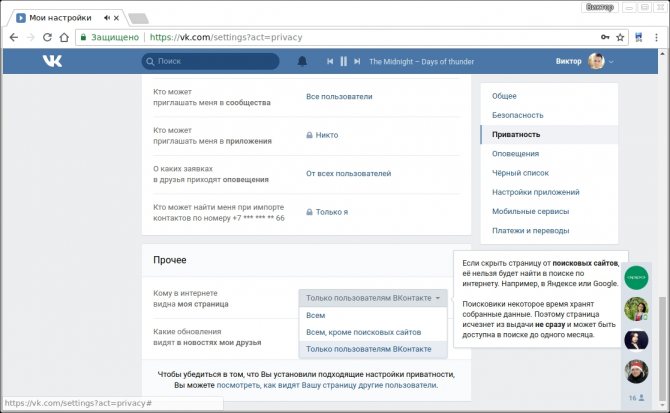
Task: Go to browser home page
Action: (x=64, y=38)
